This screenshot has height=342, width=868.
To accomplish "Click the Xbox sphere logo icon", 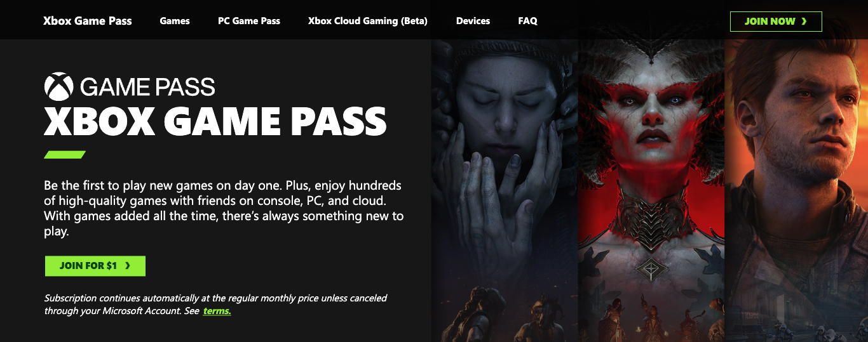I will click(58, 86).
